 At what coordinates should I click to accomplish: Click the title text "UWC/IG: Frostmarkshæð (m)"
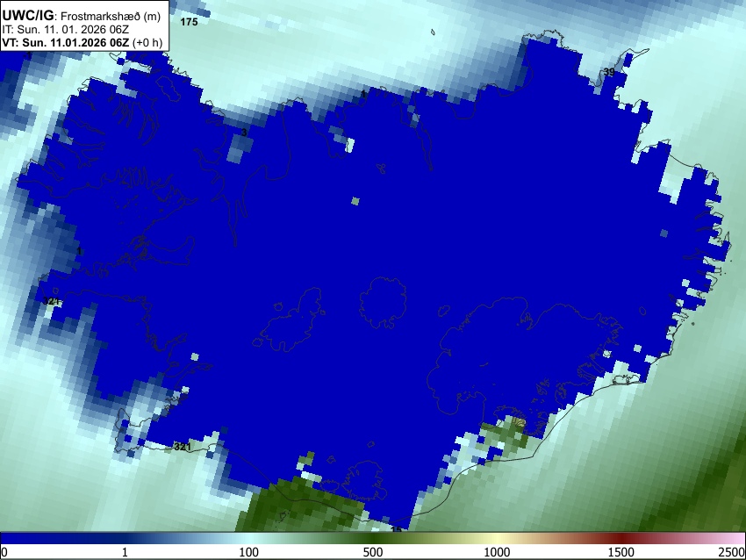tap(82, 16)
